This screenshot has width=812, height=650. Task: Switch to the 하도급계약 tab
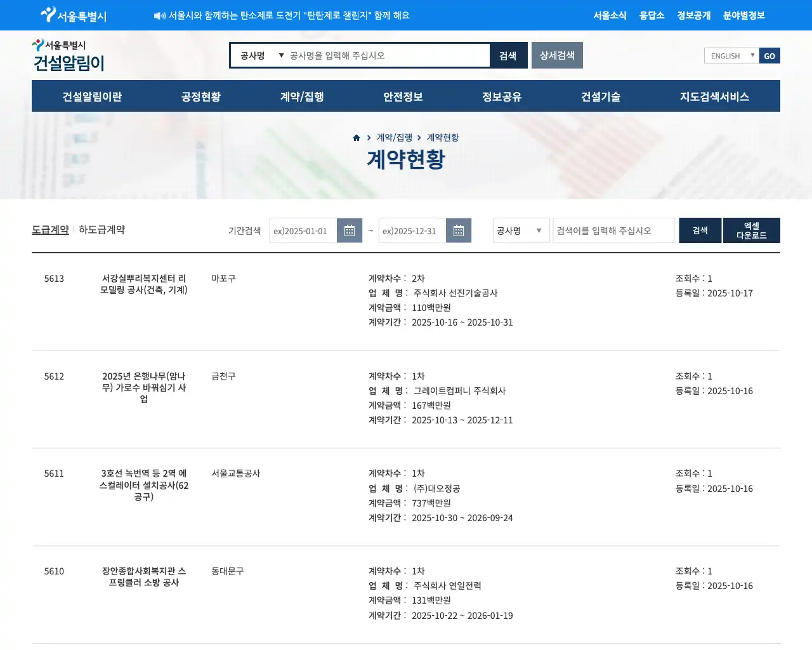pyautogui.click(x=101, y=230)
